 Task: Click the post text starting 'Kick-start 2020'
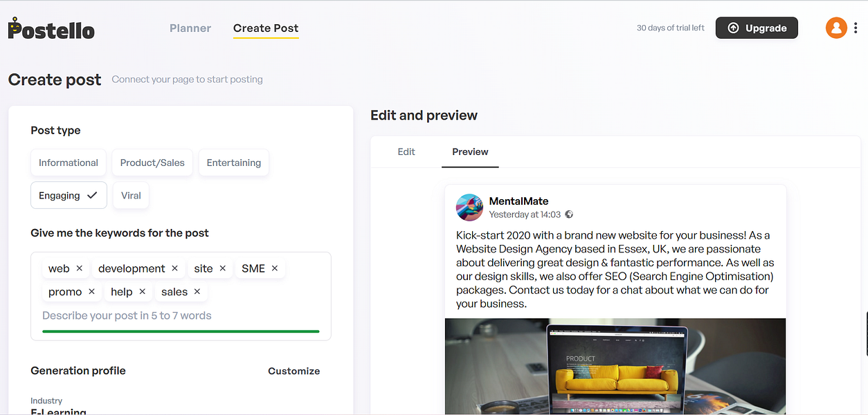coord(615,269)
